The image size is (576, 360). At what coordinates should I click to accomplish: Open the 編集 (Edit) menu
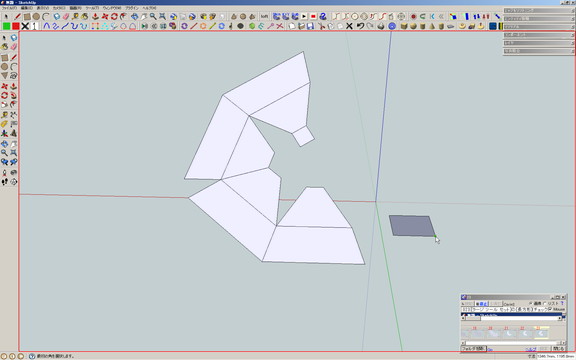coord(26,8)
